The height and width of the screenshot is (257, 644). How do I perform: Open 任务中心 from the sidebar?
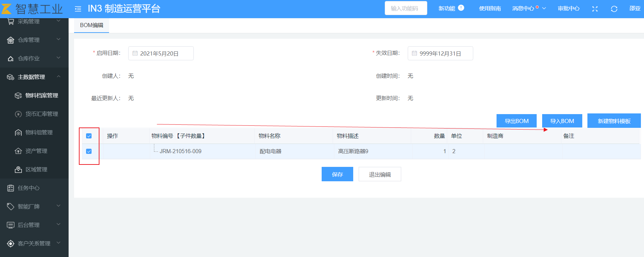click(29, 188)
